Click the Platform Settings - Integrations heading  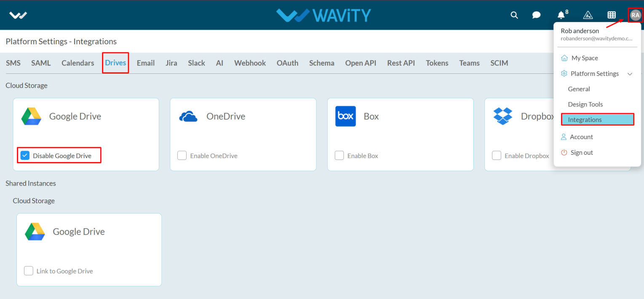[61, 41]
